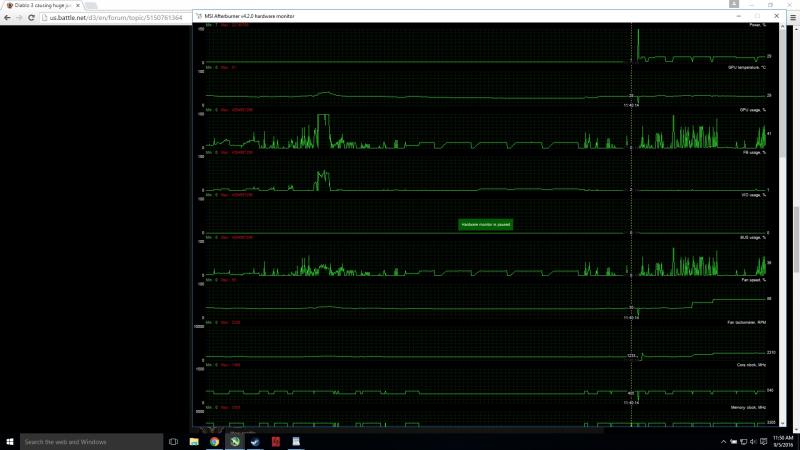
Task: Close the Afterburner hardware monitor window
Action: point(777,16)
